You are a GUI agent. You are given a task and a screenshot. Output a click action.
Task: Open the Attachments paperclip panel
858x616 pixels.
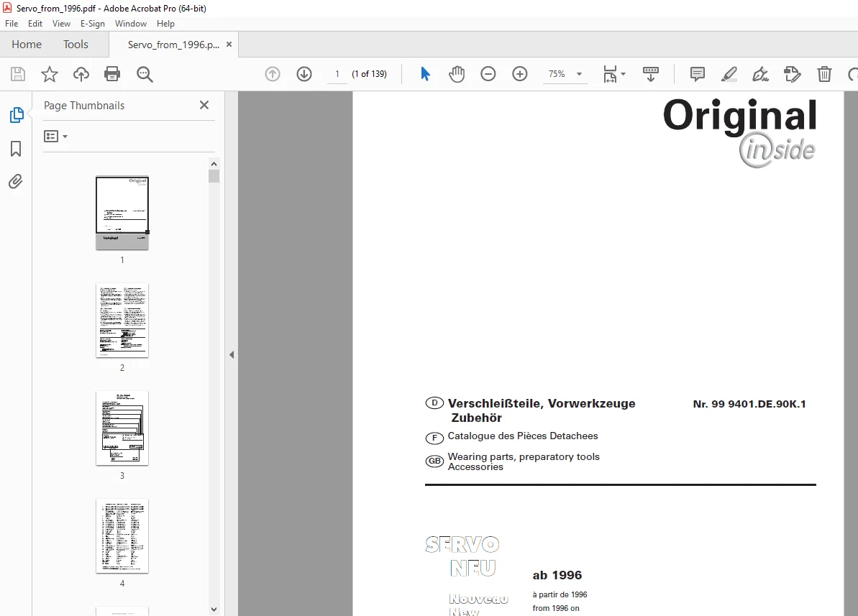click(x=16, y=182)
